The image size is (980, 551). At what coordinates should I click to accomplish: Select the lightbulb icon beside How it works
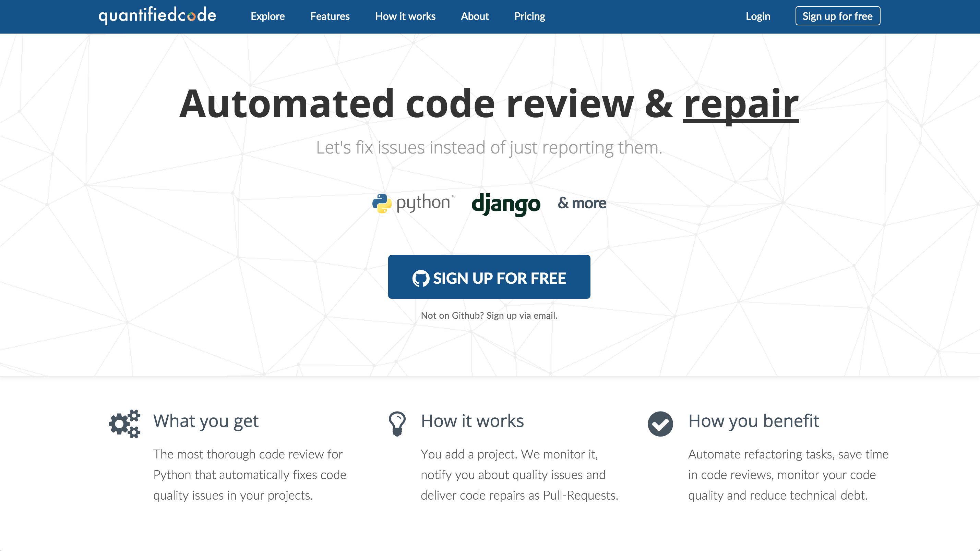[397, 423]
